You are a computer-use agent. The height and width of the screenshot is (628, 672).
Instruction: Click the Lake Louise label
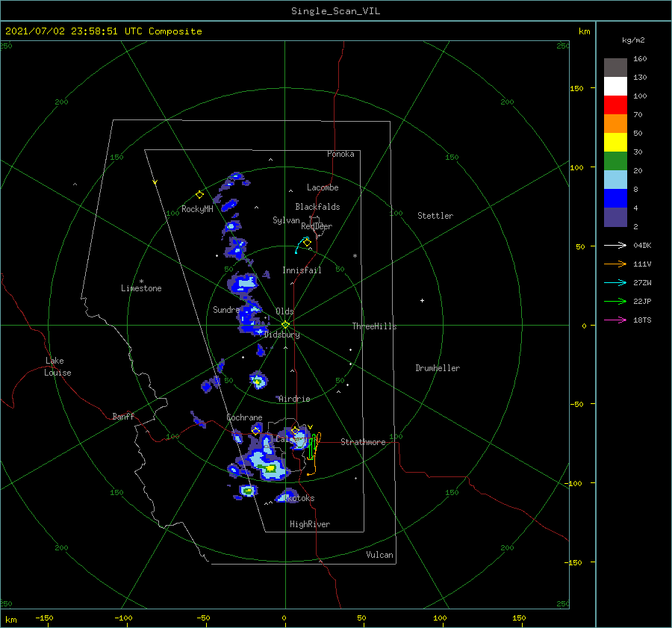[x=57, y=367]
